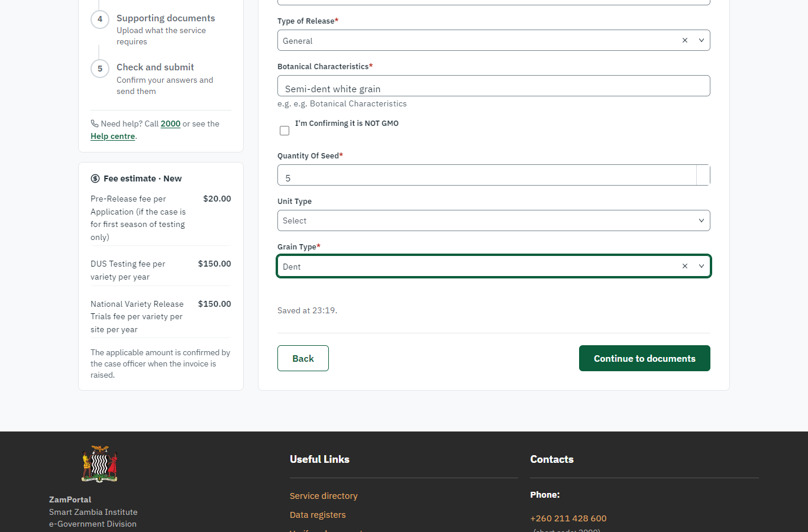
Task: Open Supporting documents step title
Action: 166,18
